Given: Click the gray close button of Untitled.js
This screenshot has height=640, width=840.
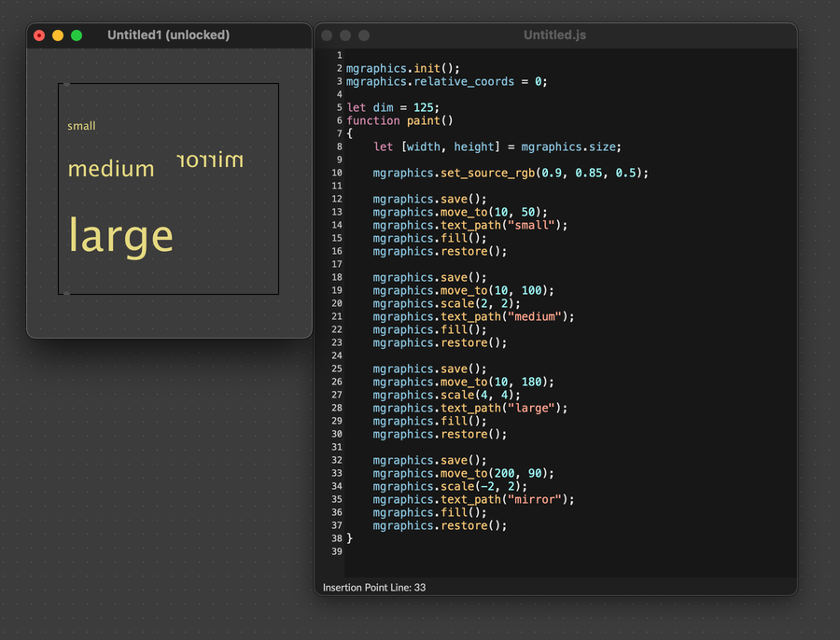Looking at the screenshot, I should click(x=327, y=35).
